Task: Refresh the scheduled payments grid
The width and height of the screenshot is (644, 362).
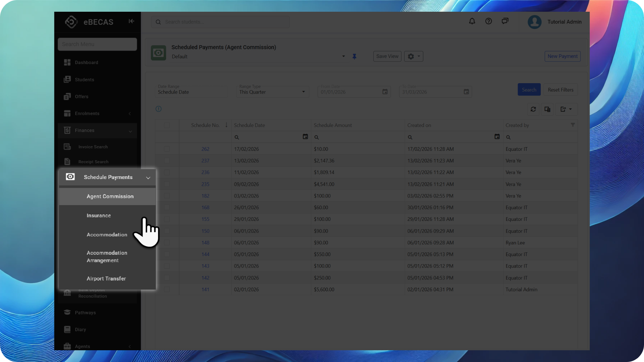Action: (x=533, y=109)
